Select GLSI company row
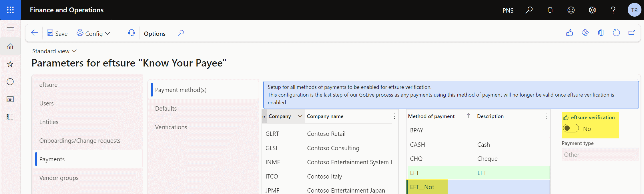The height and width of the screenshot is (194, 644). tap(330, 148)
